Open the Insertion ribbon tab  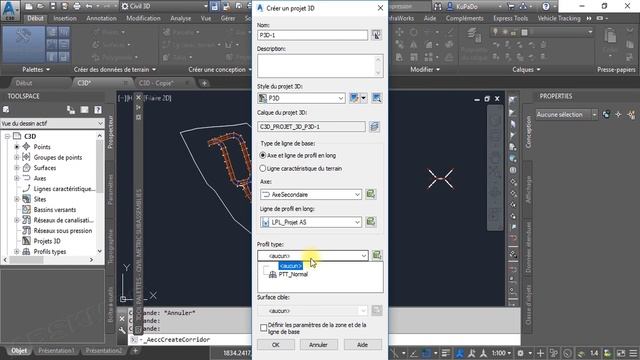(x=65, y=18)
